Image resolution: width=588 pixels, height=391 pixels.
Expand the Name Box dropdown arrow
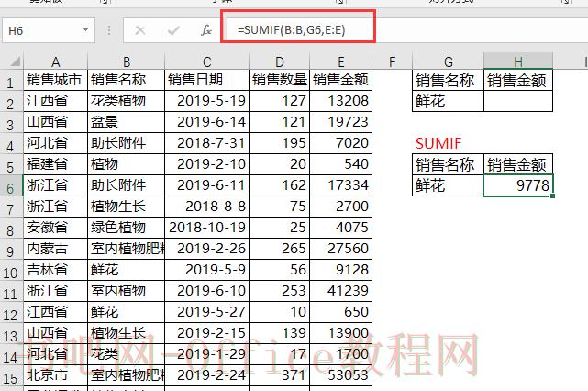click(x=85, y=29)
